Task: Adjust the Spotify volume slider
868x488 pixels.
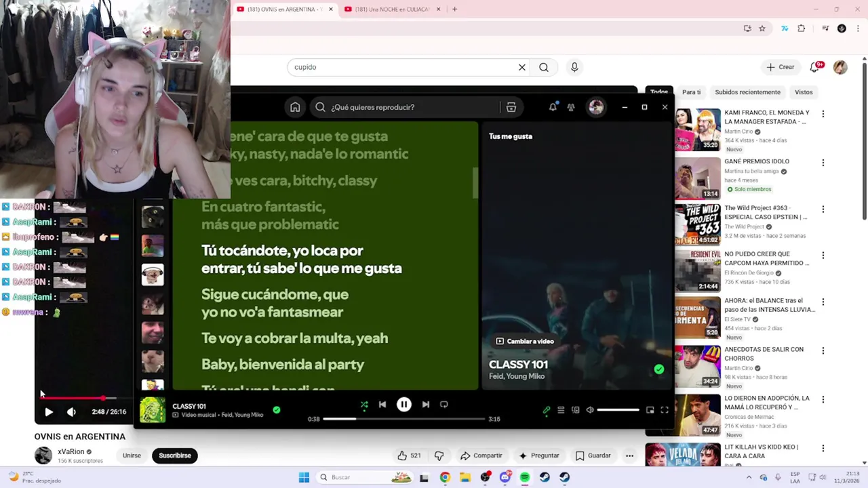Action: (x=618, y=410)
